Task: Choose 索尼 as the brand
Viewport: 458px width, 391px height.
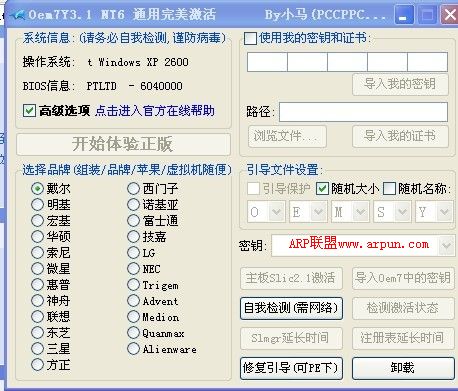Action: [x=37, y=253]
